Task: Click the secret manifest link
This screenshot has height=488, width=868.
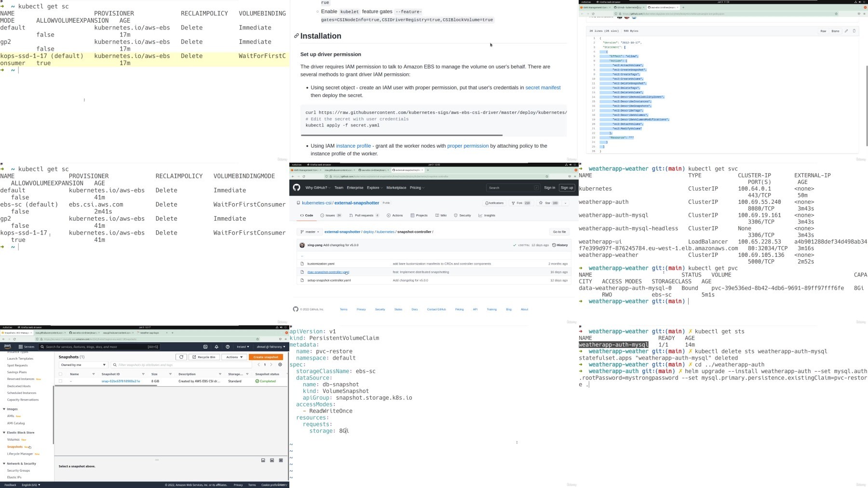Action: [x=543, y=87]
